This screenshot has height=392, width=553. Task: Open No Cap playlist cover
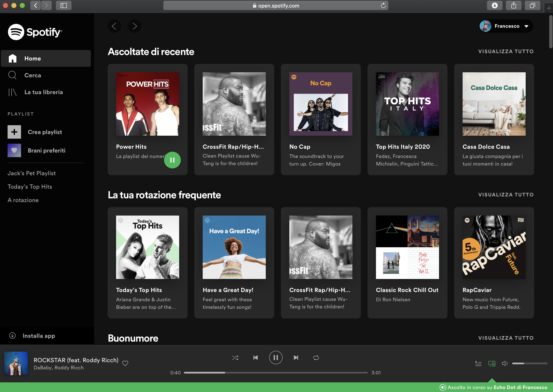(321, 104)
